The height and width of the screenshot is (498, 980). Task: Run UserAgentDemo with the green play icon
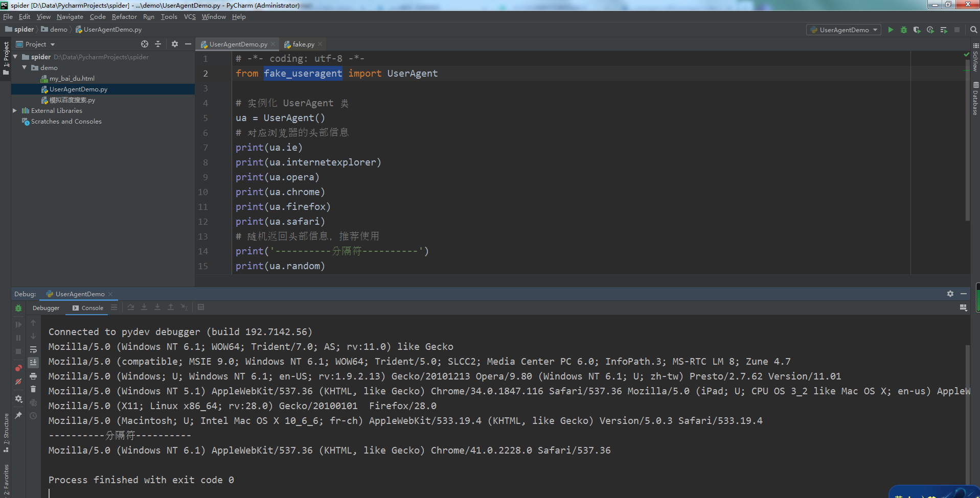(891, 30)
